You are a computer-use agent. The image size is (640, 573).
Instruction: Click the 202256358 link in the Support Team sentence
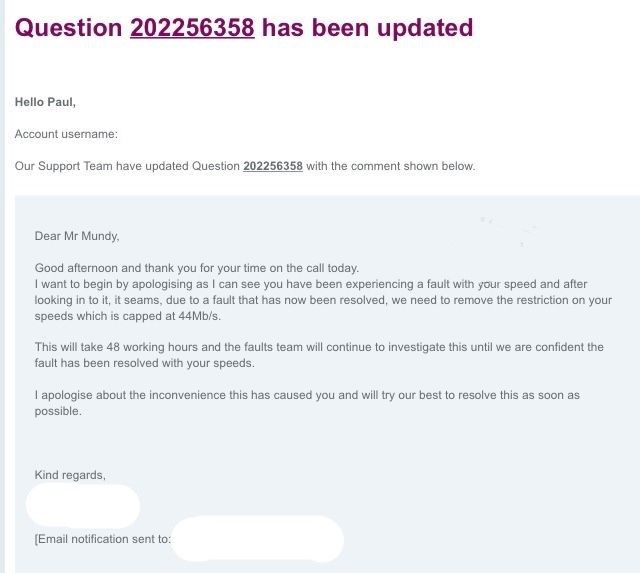272,166
